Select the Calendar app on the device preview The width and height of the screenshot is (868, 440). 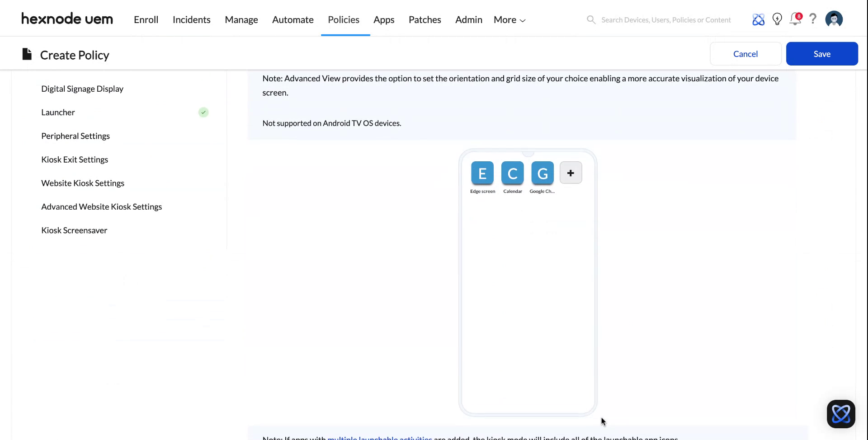point(512,173)
